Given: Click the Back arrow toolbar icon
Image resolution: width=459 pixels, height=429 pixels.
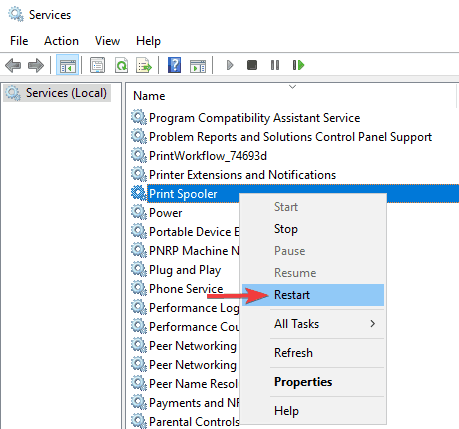Looking at the screenshot, I should click(13, 65).
